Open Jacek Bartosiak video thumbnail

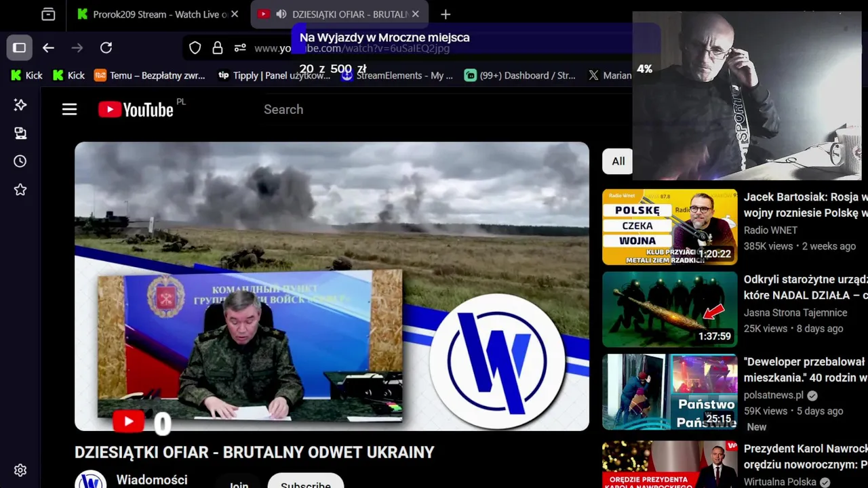[x=669, y=226]
